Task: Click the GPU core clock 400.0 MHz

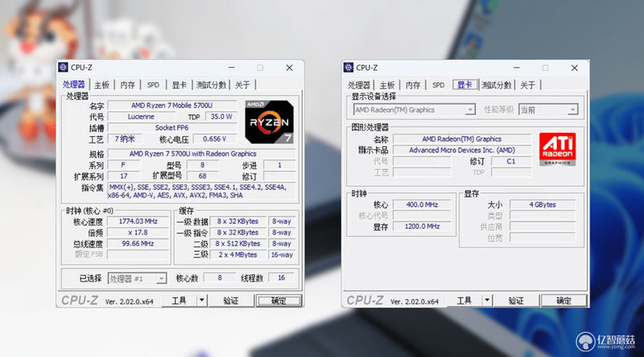Action: [422, 205]
